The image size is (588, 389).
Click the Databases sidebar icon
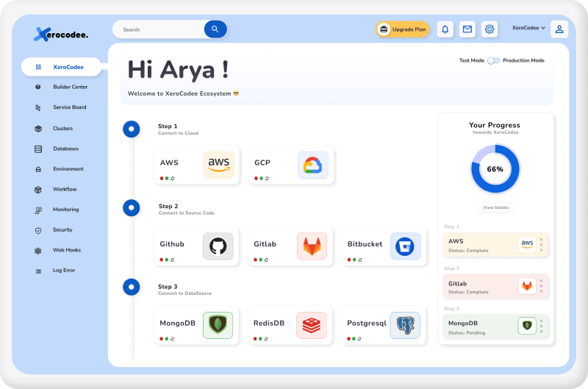click(38, 149)
